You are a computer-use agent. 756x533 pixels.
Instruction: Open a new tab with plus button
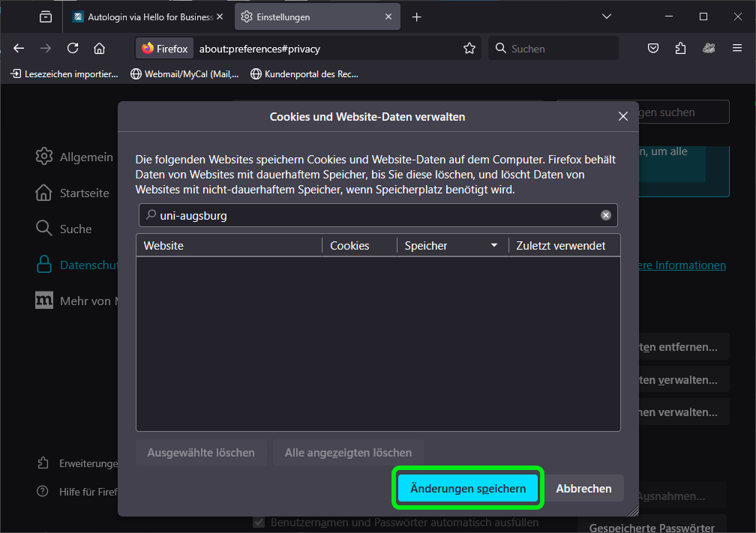[417, 16]
